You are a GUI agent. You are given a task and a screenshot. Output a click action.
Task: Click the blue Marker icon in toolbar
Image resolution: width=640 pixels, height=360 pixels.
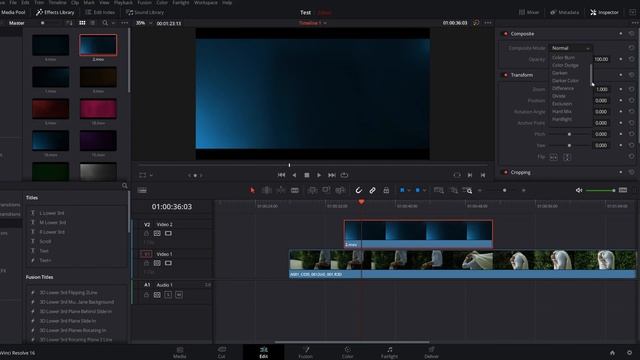pyautogui.click(x=418, y=190)
